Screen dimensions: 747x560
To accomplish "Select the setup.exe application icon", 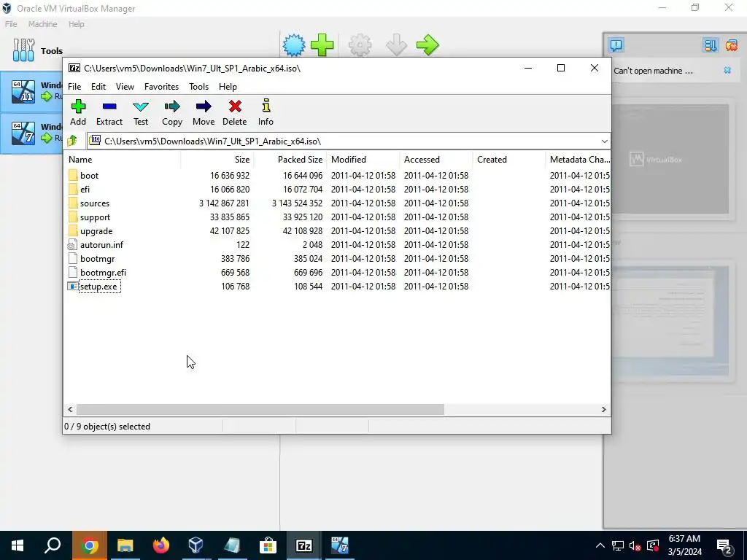I will [x=72, y=286].
